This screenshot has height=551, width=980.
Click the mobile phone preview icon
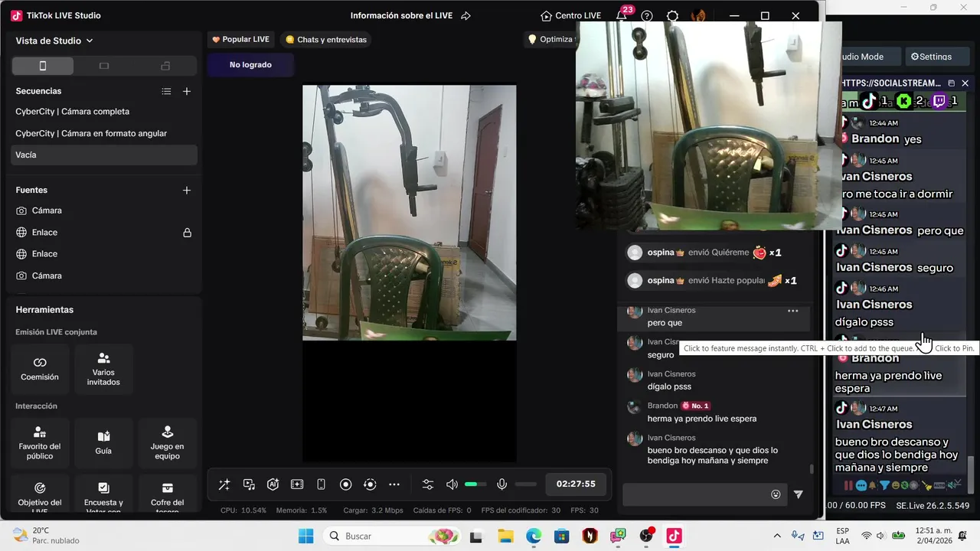pos(321,484)
